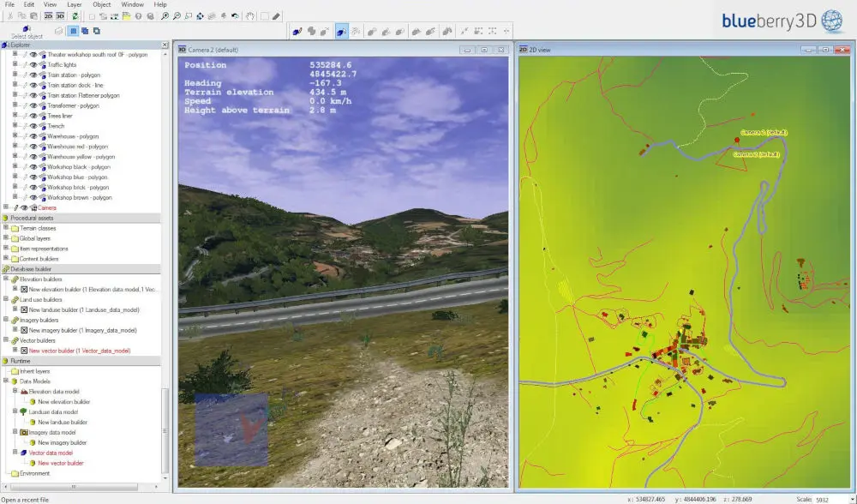The image size is (857, 504).
Task: Click the green refresh icon
Action: pyautogui.click(x=75, y=16)
